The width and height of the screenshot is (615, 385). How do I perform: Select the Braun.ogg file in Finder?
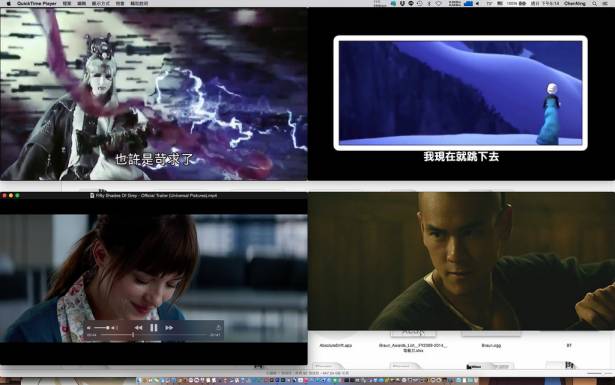491,345
